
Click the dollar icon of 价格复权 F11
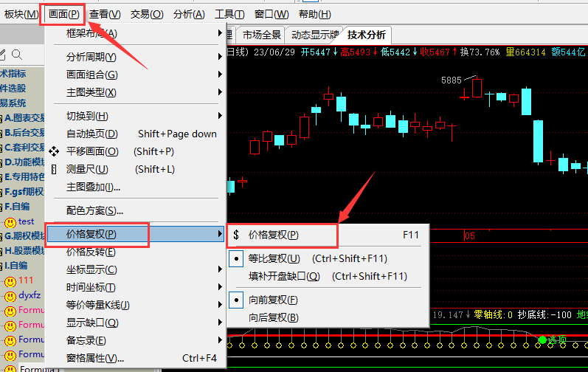click(236, 235)
